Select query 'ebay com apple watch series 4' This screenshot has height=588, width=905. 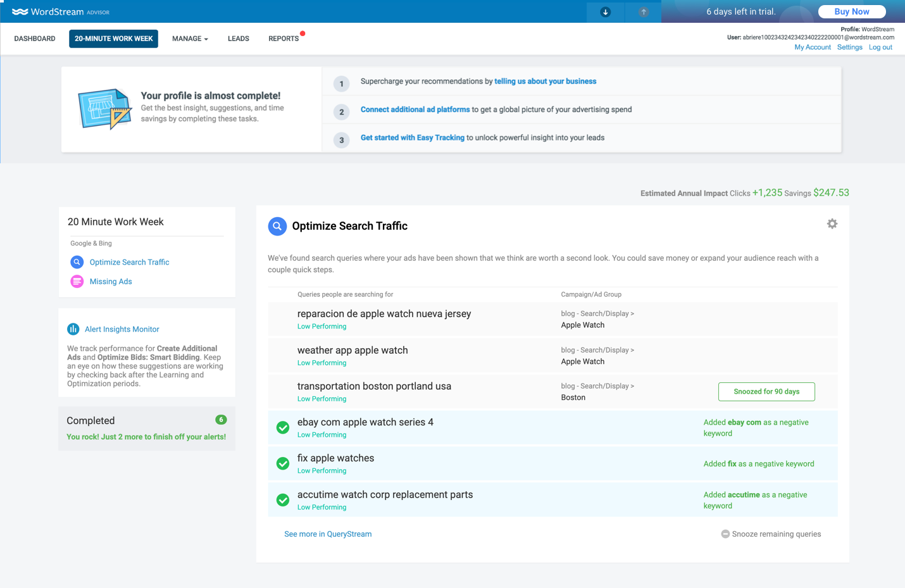pos(365,422)
